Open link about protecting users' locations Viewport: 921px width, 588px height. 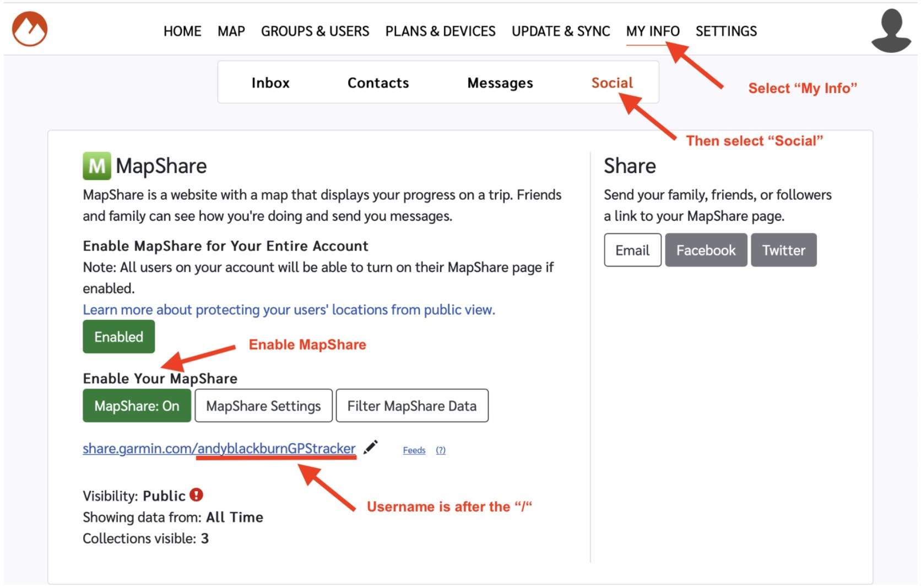289,309
